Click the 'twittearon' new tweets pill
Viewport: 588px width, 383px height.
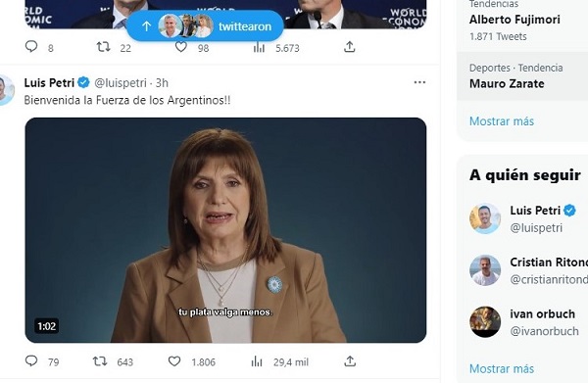point(205,26)
